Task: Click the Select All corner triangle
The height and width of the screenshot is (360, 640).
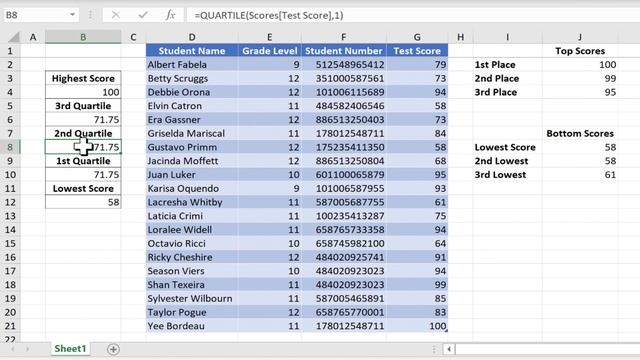Action: pos(13,37)
